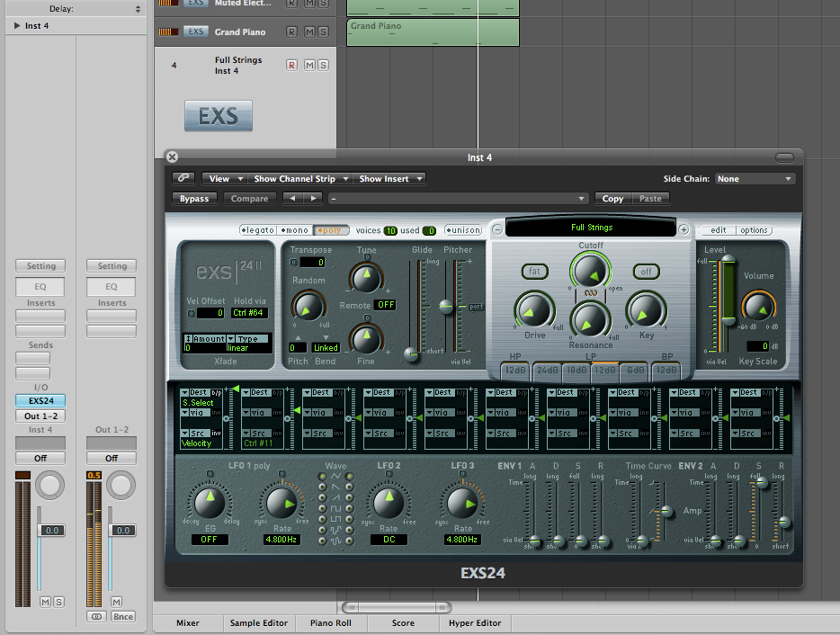The image size is (840, 635).
Task: Expand the Inst 4 disclosure triangle
Action: point(16,25)
